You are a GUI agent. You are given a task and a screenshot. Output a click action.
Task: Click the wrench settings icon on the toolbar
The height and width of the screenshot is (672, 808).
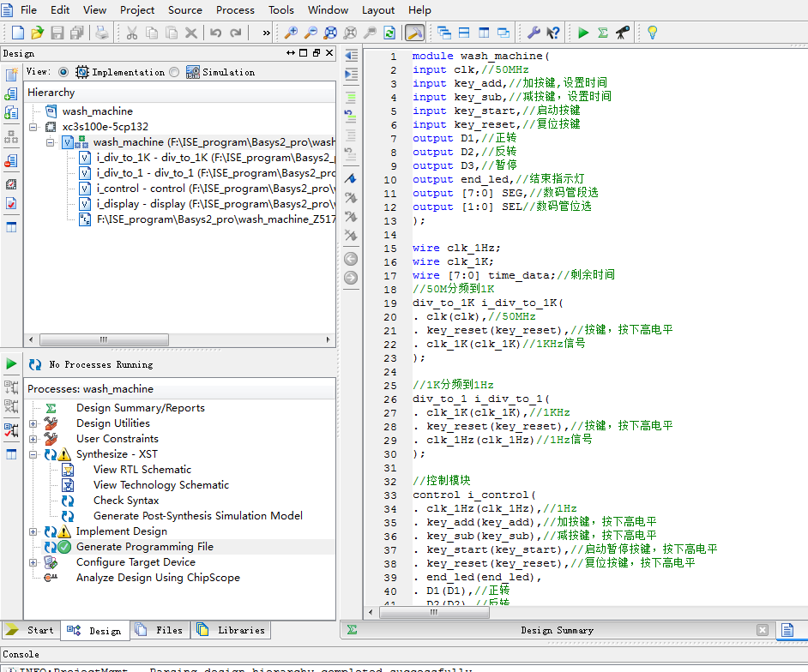534,32
